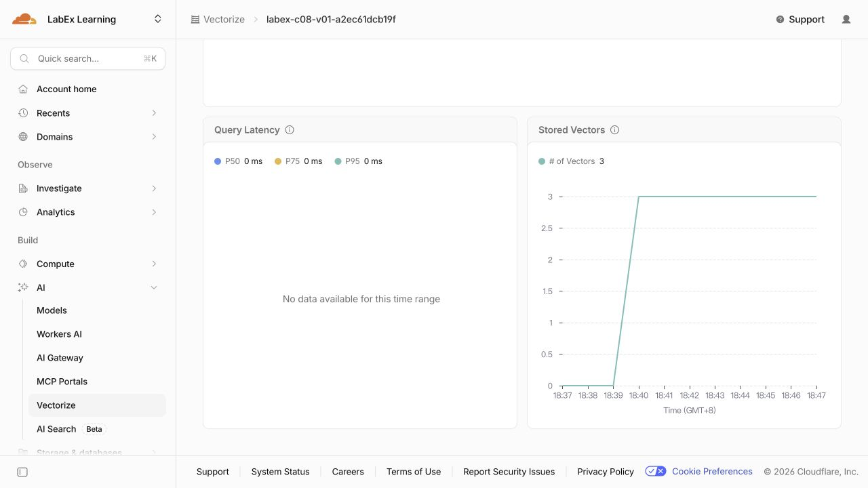Go to Account home
Viewport: 868px width, 488px height.
click(66, 89)
